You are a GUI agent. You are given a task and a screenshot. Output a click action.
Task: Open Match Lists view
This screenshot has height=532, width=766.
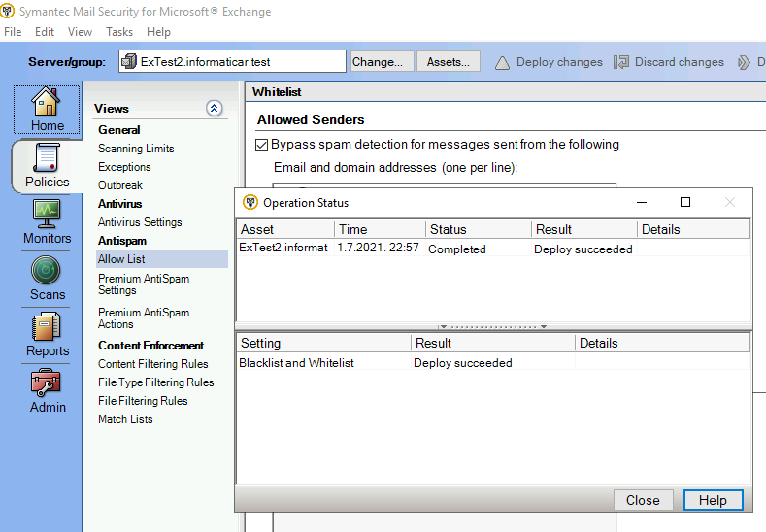[125, 419]
